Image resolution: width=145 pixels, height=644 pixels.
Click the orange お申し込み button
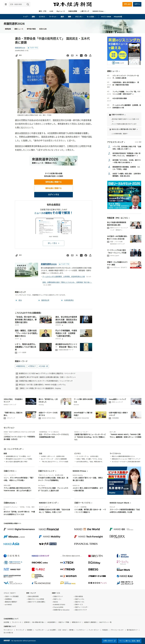(127, 4)
